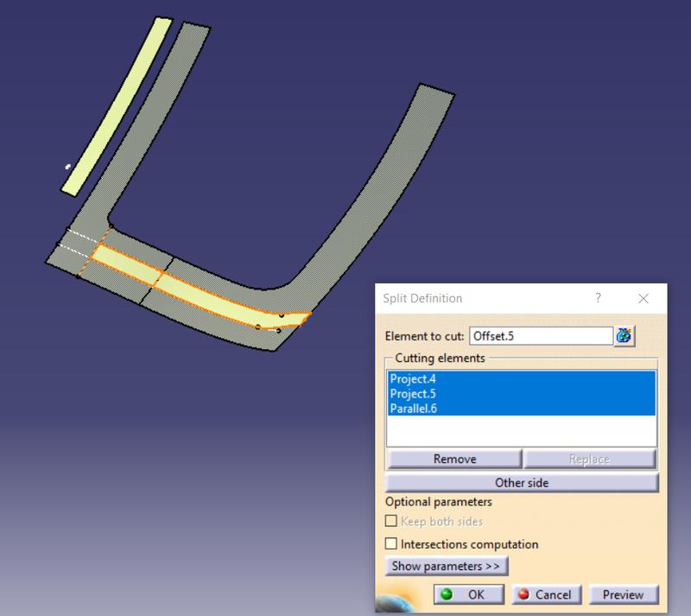Cancel the Split Definition dialog
691x616 pixels.
tap(546, 594)
